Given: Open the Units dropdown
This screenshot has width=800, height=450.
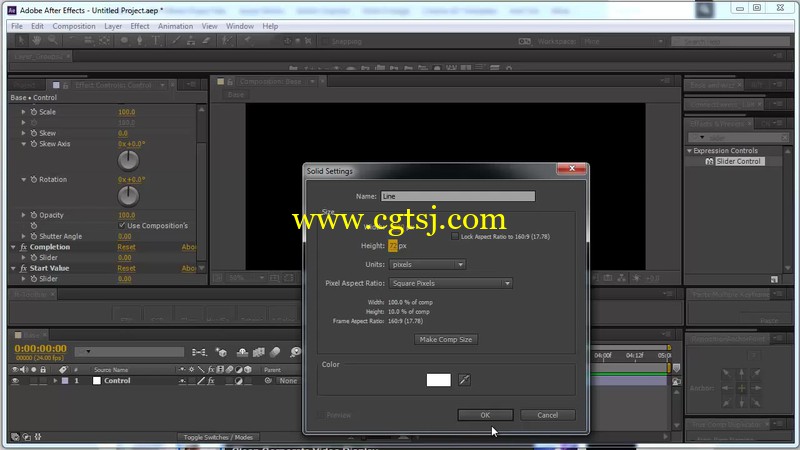Looking at the screenshot, I should (x=427, y=264).
